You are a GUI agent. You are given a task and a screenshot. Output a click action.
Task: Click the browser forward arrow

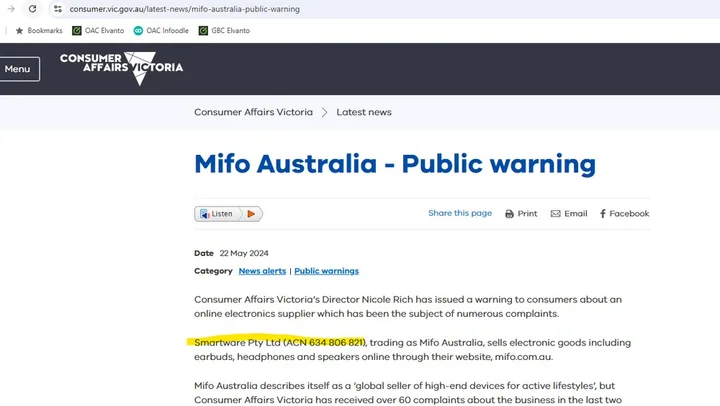9,9
